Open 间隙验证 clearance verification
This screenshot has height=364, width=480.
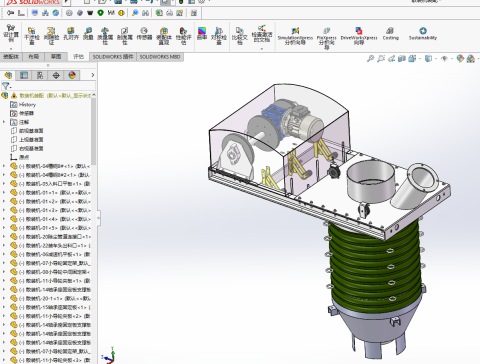(x=51, y=35)
